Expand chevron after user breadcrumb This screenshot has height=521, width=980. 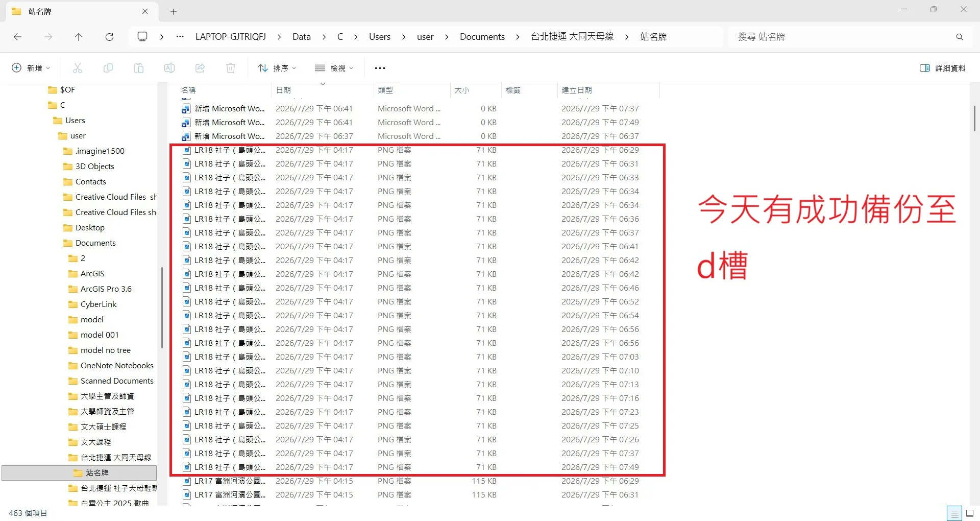coord(447,37)
